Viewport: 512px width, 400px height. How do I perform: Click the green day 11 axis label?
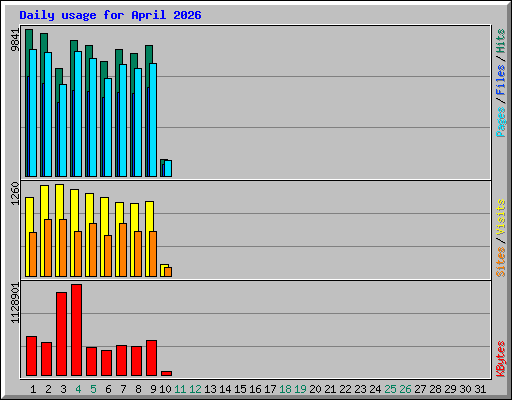pyautogui.click(x=180, y=389)
